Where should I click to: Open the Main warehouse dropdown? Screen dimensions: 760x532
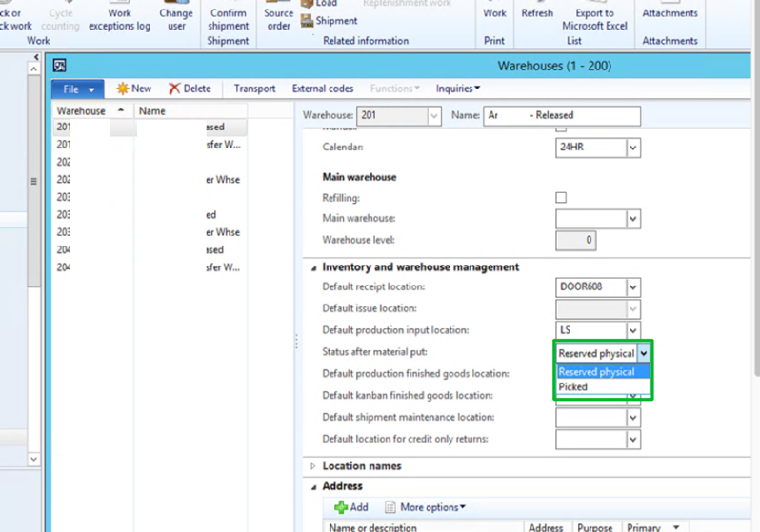633,219
